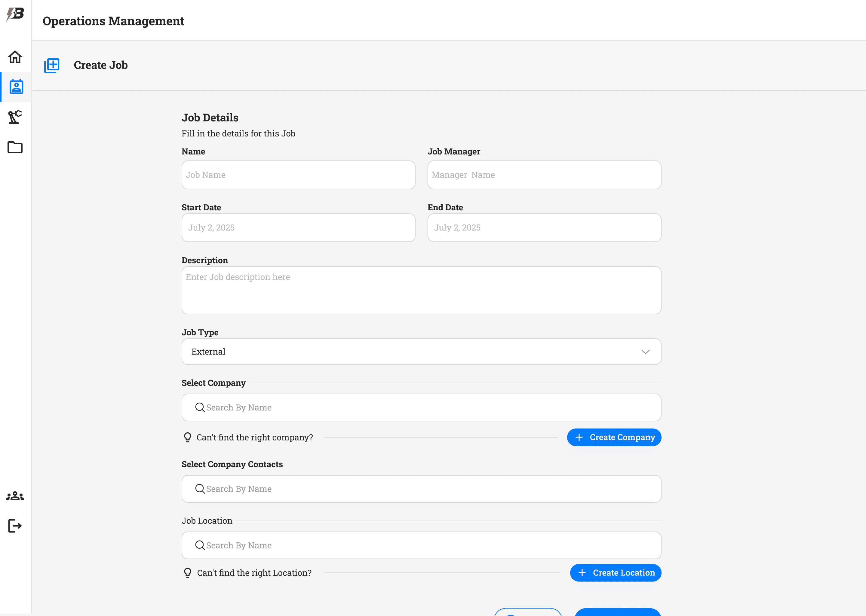The width and height of the screenshot is (866, 616).
Task: Click the app logo at top left
Action: pos(15,14)
